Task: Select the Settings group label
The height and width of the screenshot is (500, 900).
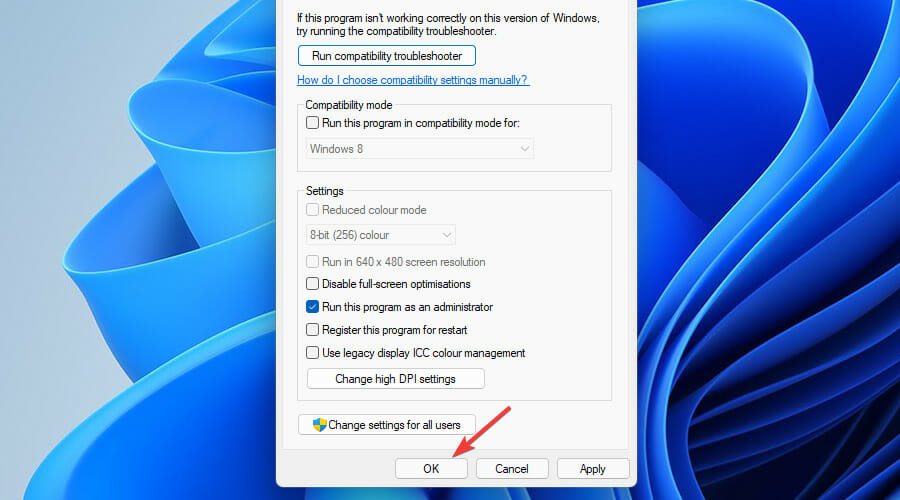Action: (325, 191)
